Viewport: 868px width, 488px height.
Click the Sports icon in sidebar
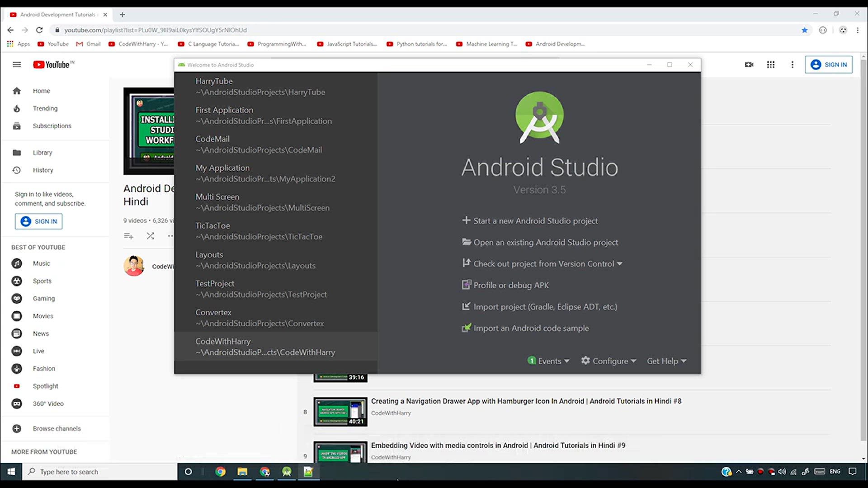17,281
